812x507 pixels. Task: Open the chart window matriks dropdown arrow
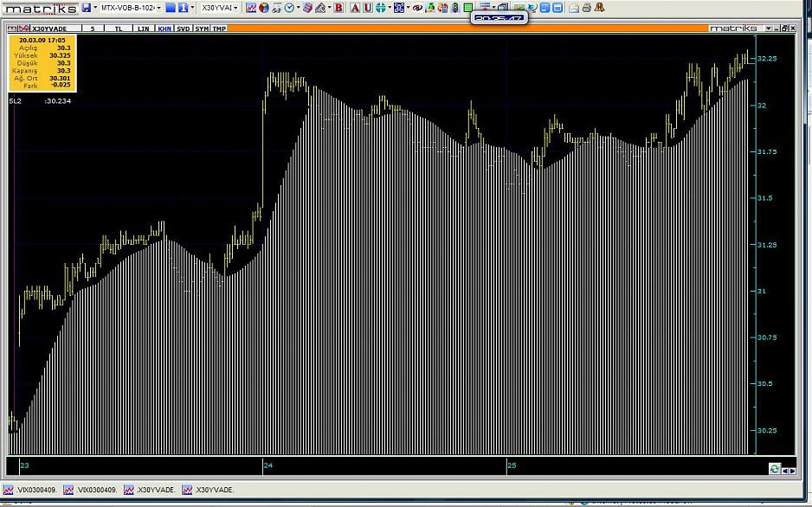point(768,29)
